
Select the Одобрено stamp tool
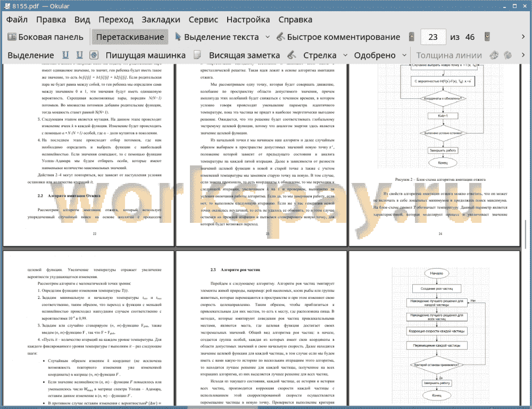click(375, 55)
